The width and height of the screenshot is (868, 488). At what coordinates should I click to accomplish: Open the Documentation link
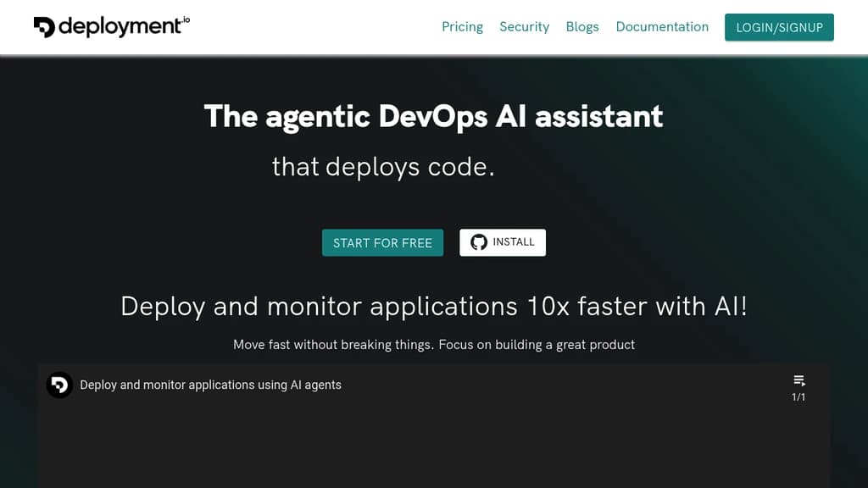(x=662, y=26)
